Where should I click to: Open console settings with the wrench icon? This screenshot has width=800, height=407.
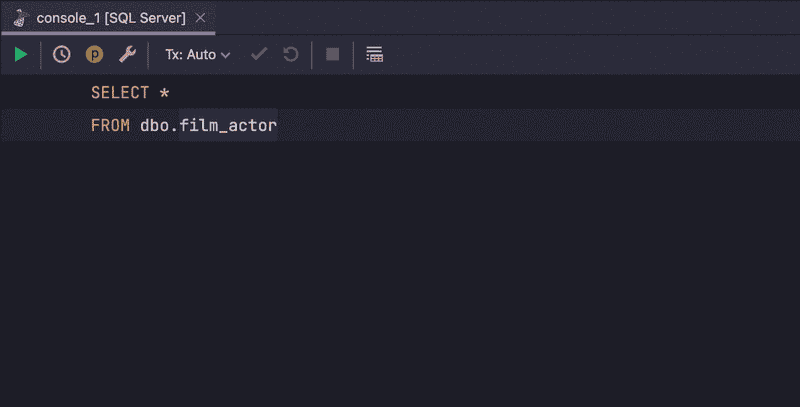[x=127, y=54]
